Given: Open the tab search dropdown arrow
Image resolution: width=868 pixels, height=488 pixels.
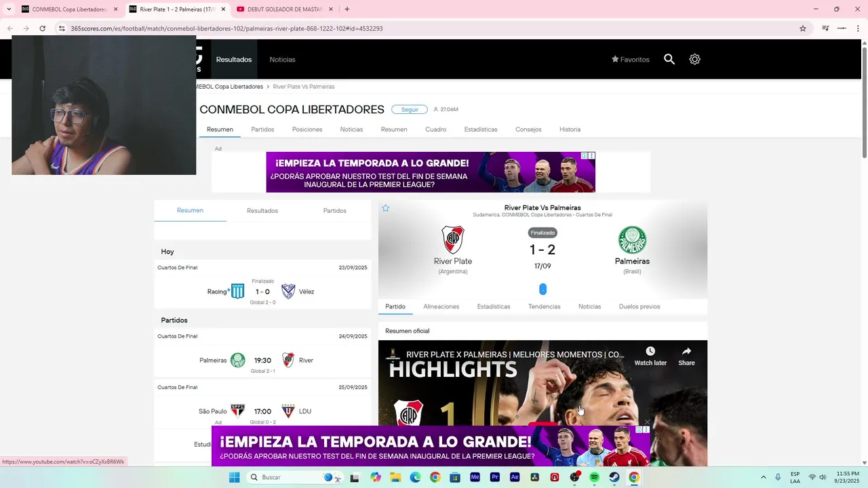Looking at the screenshot, I should (9, 9).
